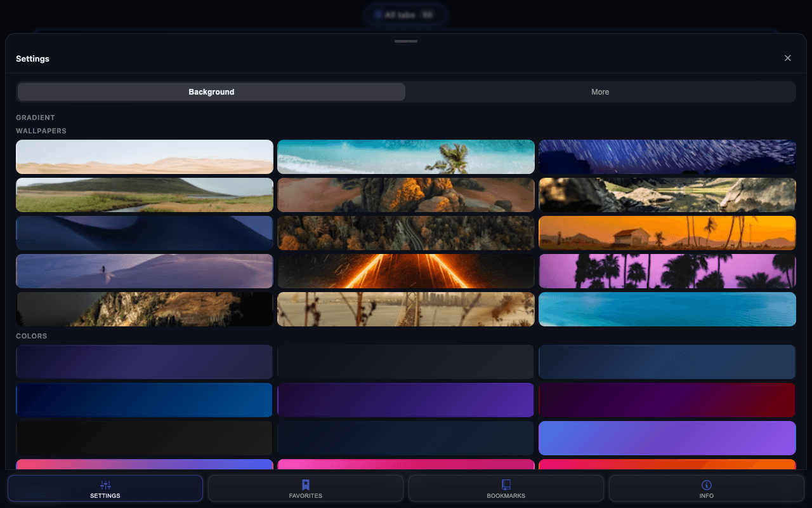Click the sheet drag handle above Settings
Image resolution: width=812 pixels, height=508 pixels.
(406, 41)
